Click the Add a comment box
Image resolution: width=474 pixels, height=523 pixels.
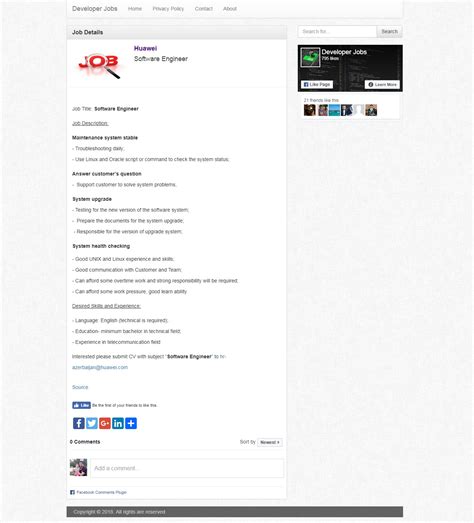tap(187, 468)
